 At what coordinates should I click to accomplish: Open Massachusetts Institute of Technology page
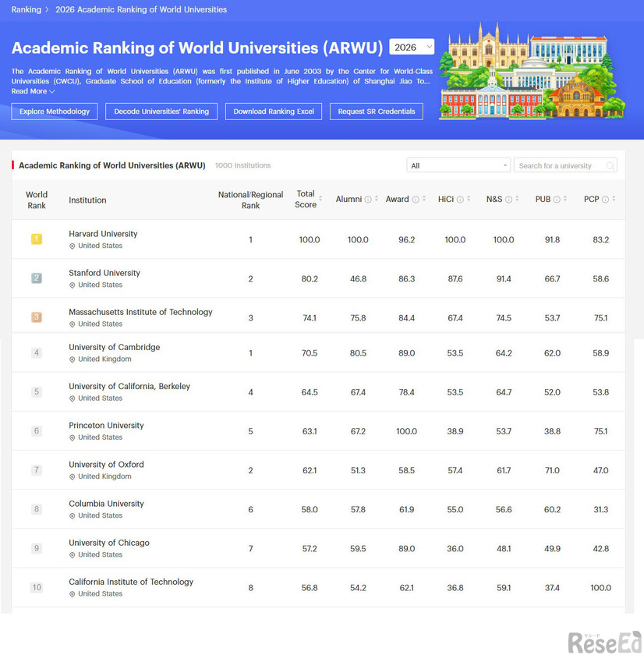tap(140, 312)
